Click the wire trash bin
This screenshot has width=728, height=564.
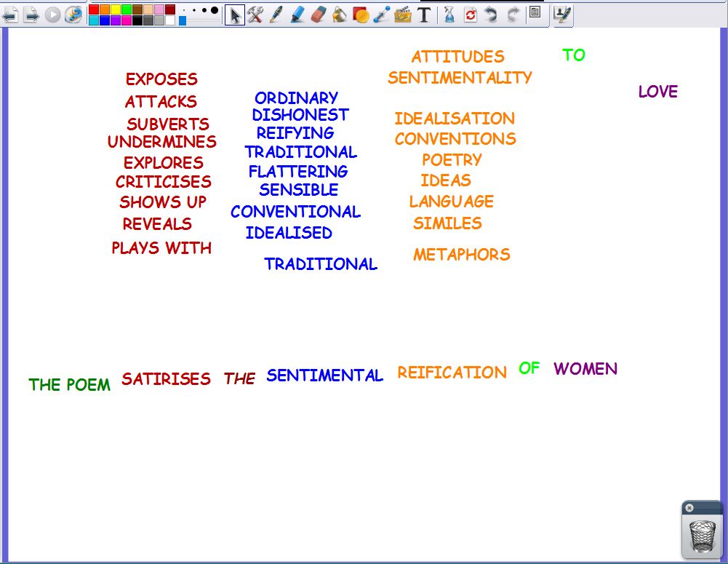click(x=702, y=536)
